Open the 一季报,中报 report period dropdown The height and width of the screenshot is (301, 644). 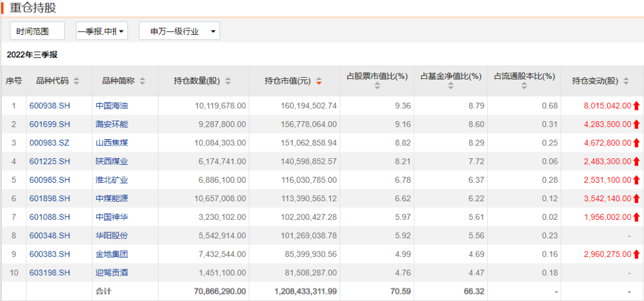click(x=101, y=31)
